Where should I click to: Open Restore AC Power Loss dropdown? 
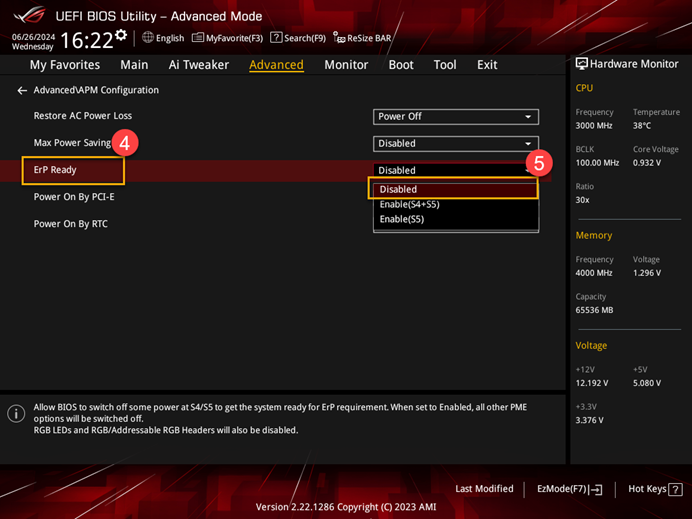(456, 117)
